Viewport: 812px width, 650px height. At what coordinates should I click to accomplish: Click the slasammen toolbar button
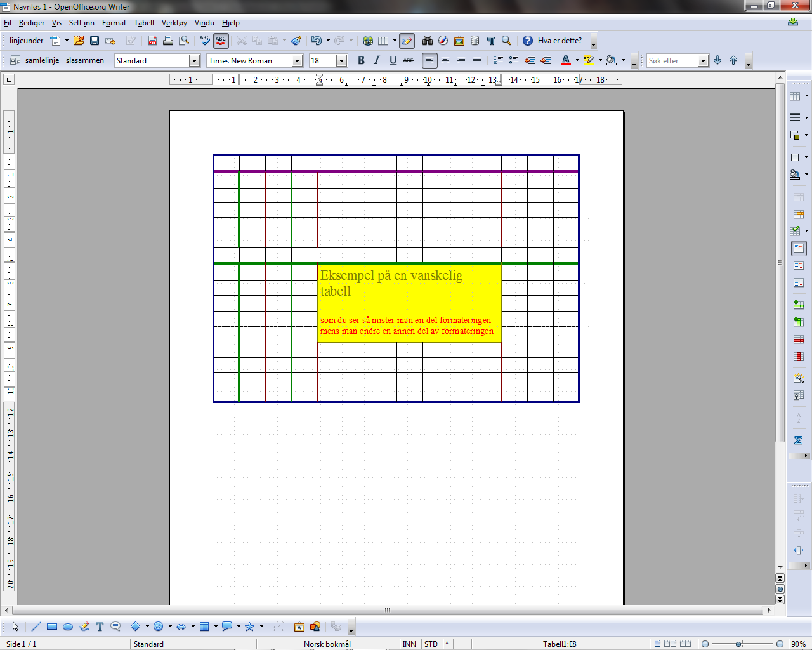(85, 60)
